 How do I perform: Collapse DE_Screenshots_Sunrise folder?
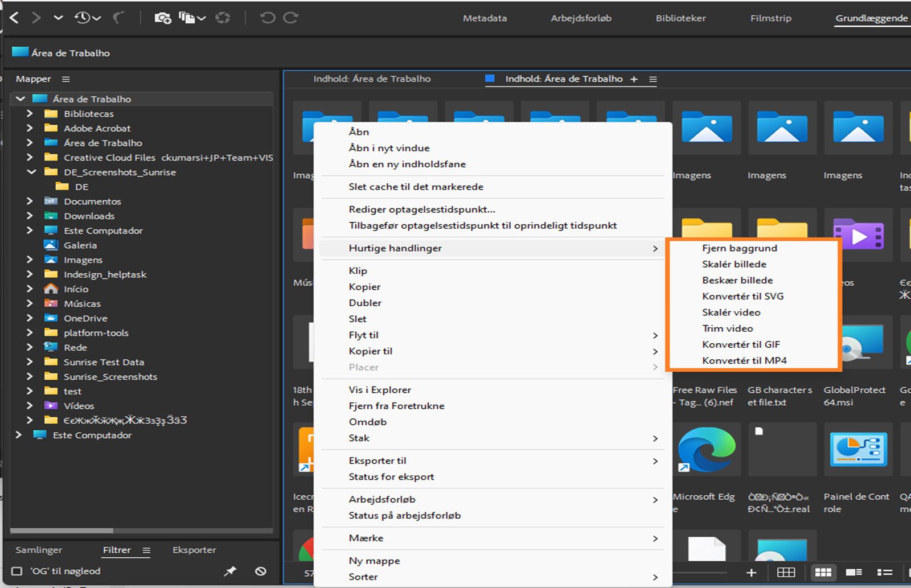tap(31, 172)
